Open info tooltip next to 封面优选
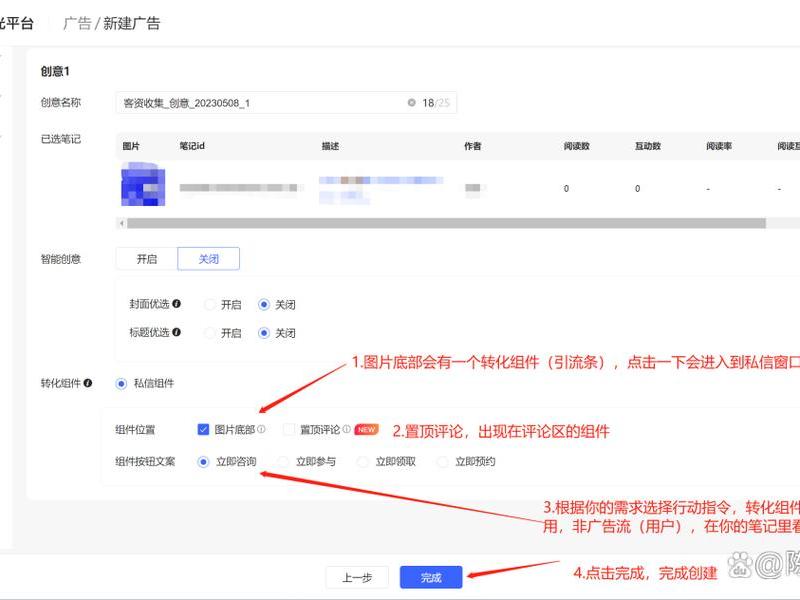 tap(177, 304)
